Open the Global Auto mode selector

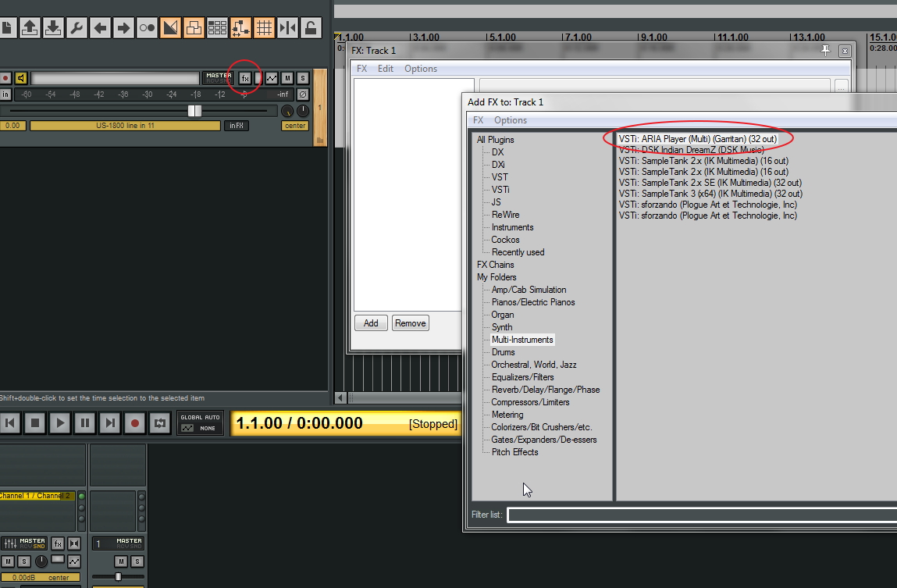[x=200, y=423]
